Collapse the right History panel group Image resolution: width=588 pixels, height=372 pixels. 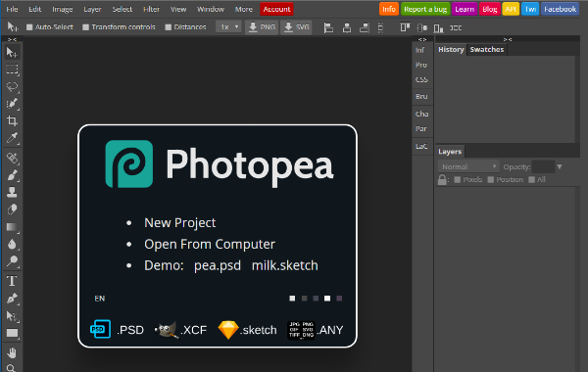(x=508, y=39)
